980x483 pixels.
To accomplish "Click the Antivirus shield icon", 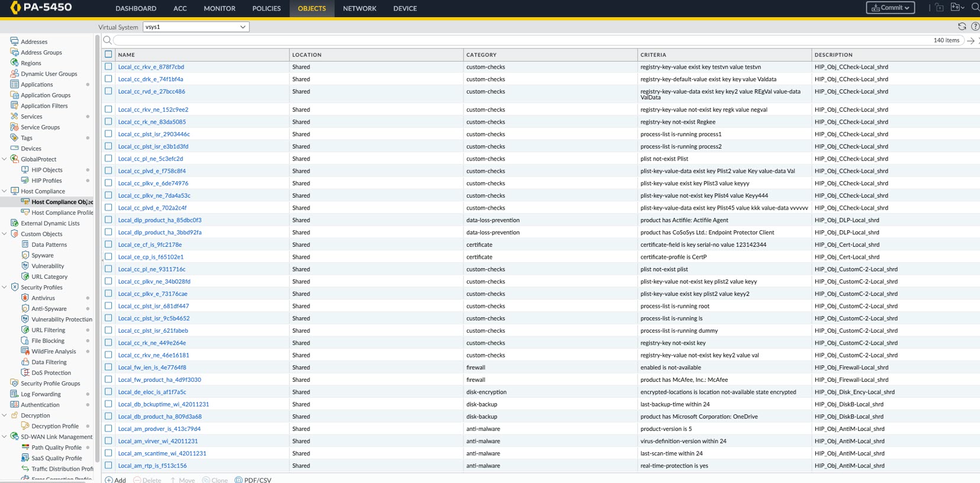I will pos(25,298).
